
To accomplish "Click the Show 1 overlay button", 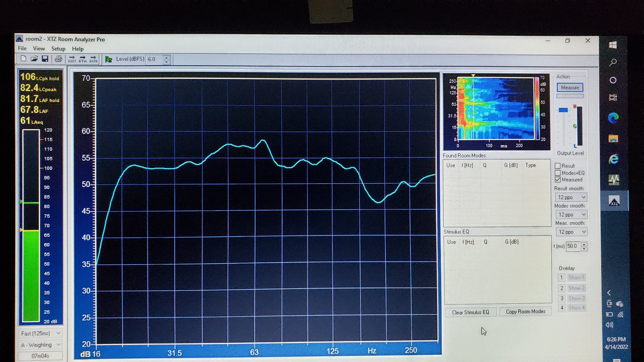I will (576, 277).
